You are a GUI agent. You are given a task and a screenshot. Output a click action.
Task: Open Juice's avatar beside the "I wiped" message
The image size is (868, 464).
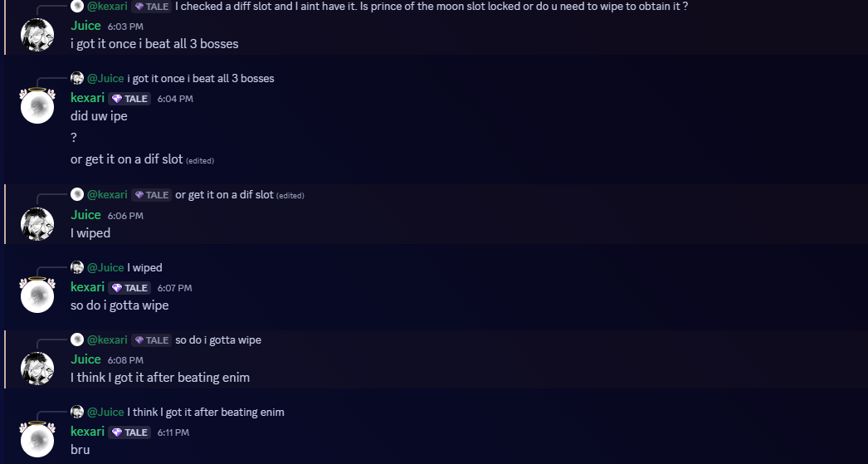(x=37, y=224)
